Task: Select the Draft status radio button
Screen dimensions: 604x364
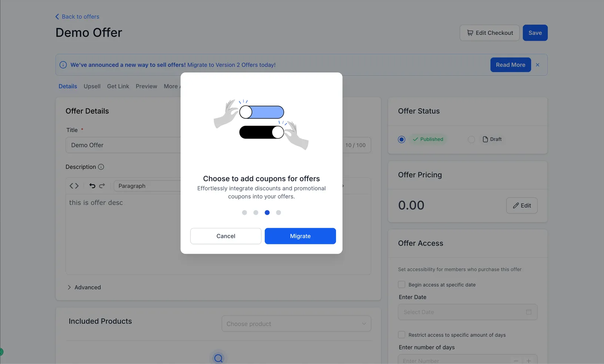Action: click(471, 140)
